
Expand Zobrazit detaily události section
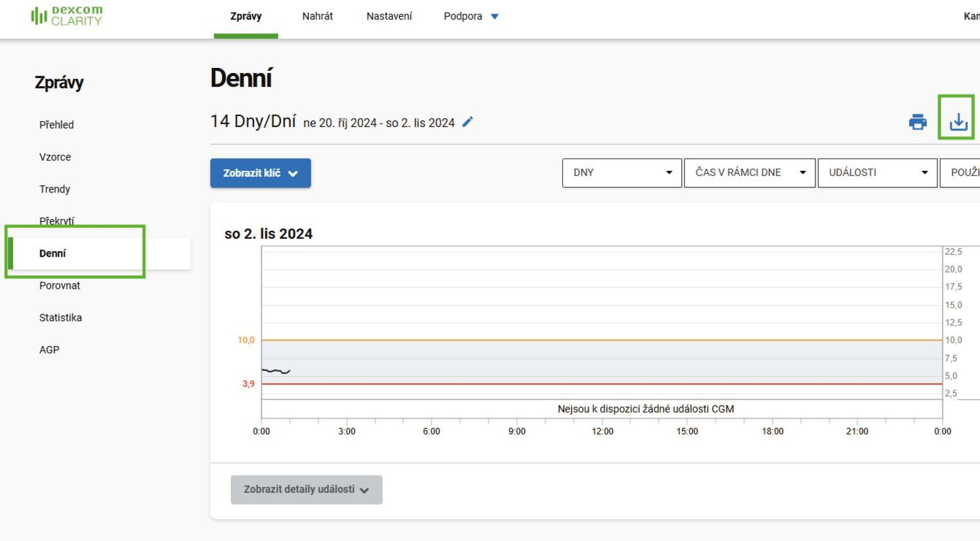pyautogui.click(x=306, y=489)
